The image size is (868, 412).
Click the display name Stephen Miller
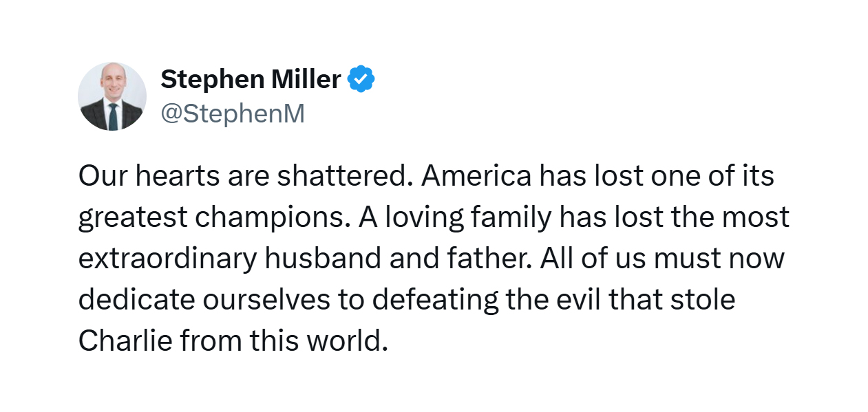251,80
